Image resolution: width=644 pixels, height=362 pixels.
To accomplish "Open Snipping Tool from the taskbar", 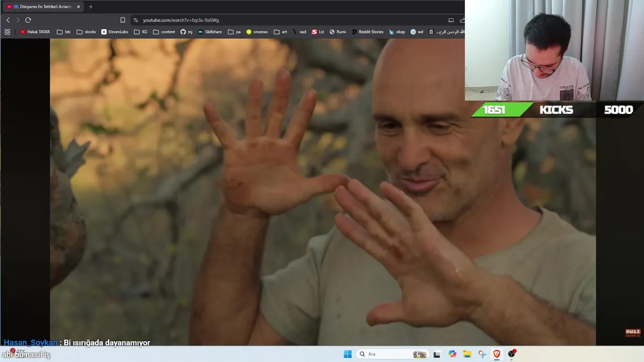I will coord(482,354).
